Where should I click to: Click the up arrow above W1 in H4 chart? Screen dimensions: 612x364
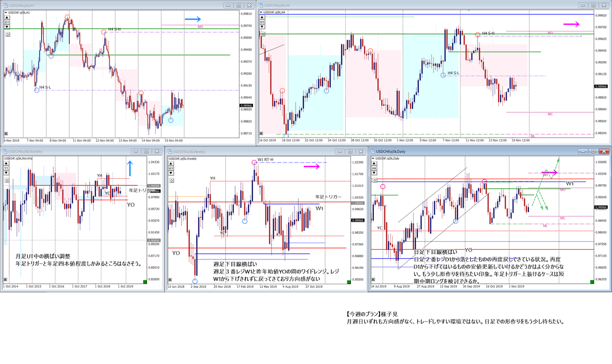pyautogui.click(x=262, y=17)
